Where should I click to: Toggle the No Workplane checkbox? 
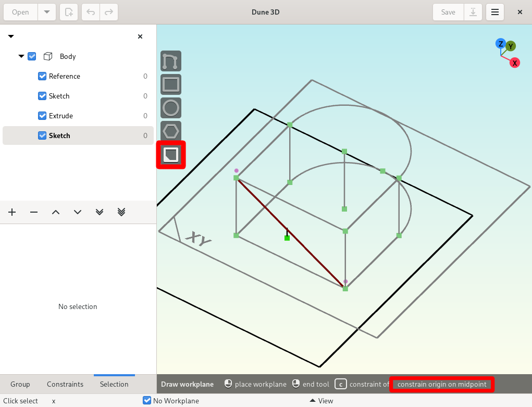click(x=147, y=401)
